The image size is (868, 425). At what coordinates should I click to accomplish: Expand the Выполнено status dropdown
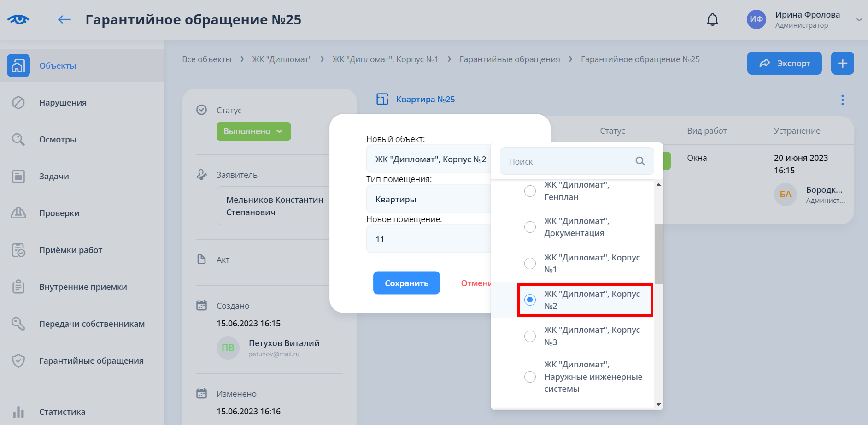253,131
